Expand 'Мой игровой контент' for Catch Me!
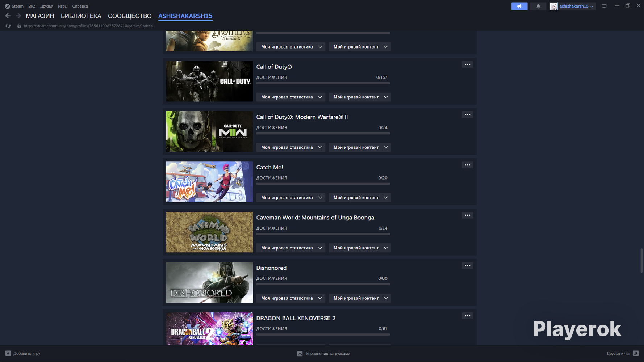Image resolution: width=644 pixels, height=362 pixels. pos(360,198)
